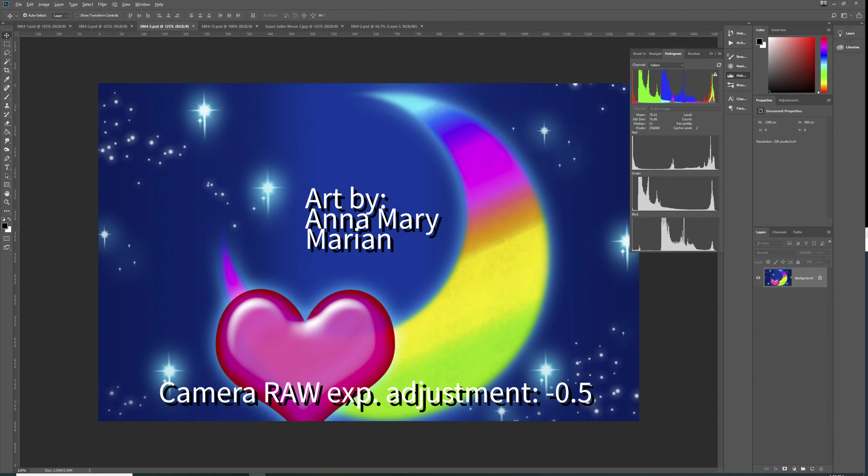Screen dimensions: 868x476
Task: Switch to the Channels panel tab
Action: (779, 232)
